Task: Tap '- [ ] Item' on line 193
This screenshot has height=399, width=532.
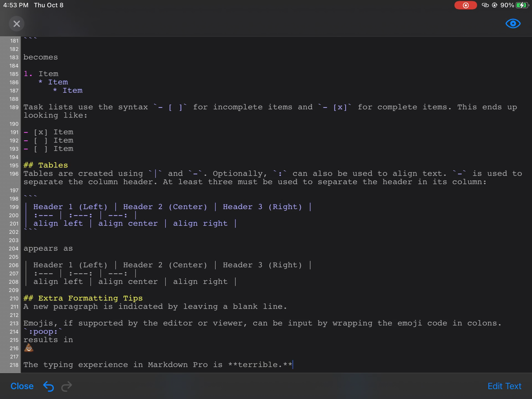Action: pos(49,149)
